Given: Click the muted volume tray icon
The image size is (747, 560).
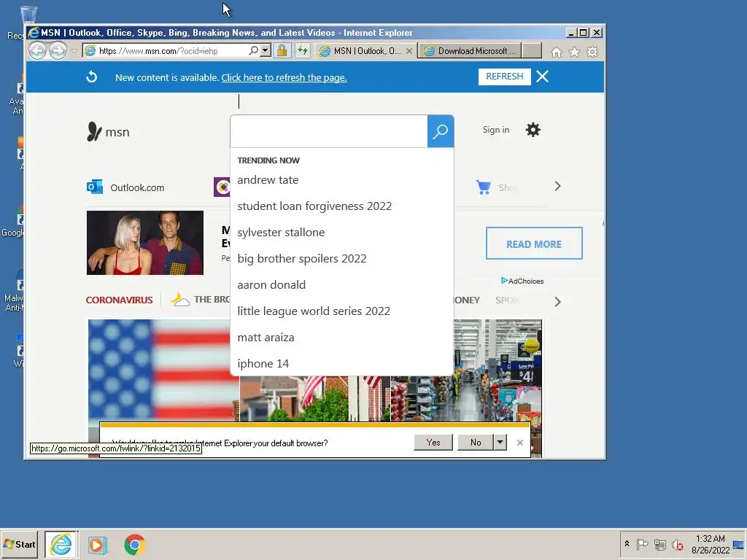Looking at the screenshot, I should point(677,544).
